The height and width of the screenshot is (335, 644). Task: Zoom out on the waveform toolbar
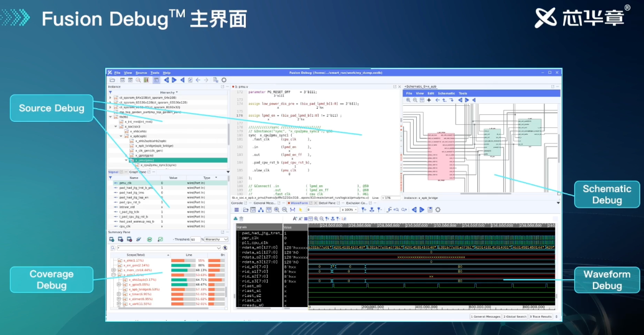pyautogui.click(x=284, y=209)
